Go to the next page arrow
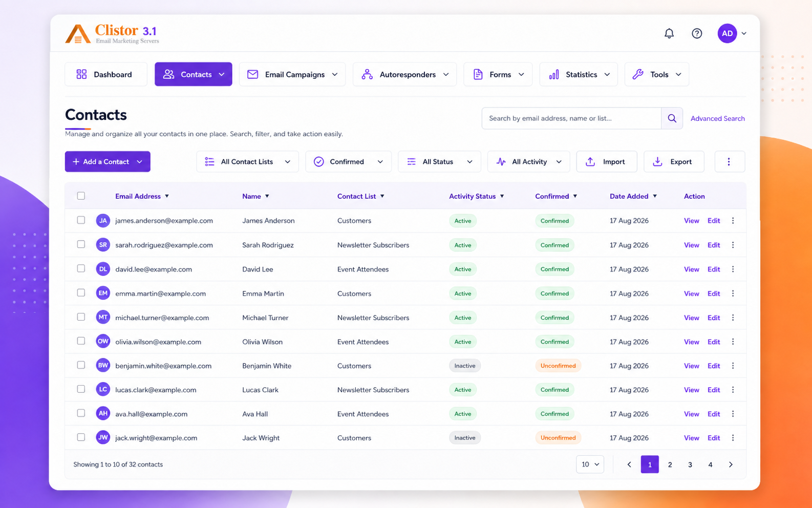The width and height of the screenshot is (812, 508). [731, 464]
